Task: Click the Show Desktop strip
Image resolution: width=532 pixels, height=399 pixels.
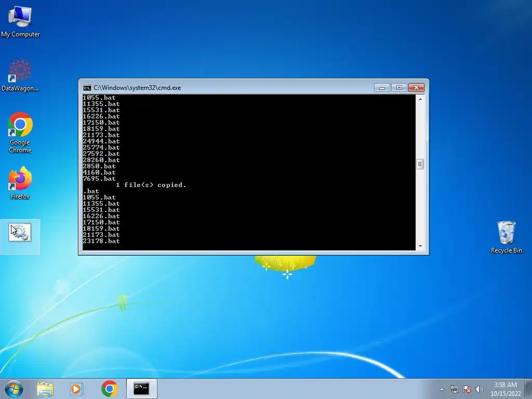Action: pyautogui.click(x=528, y=389)
